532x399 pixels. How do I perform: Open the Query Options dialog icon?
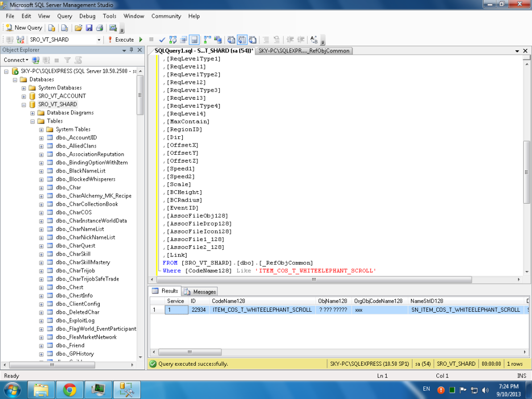[x=183, y=39]
